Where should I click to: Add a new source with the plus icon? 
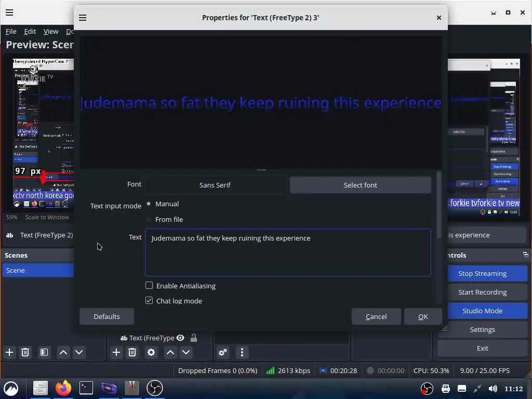coord(116,352)
